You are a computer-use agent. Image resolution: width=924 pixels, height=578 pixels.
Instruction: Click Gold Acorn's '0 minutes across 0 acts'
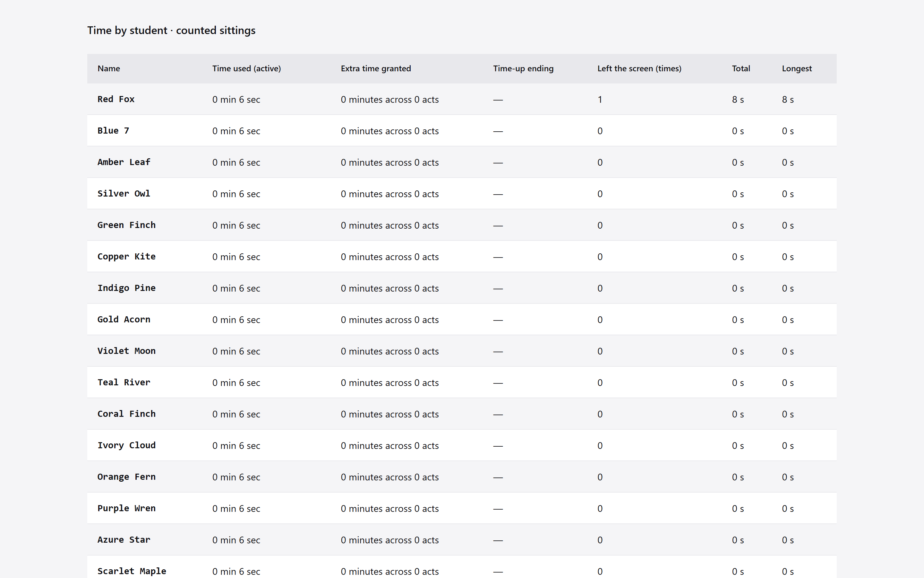pyautogui.click(x=390, y=320)
